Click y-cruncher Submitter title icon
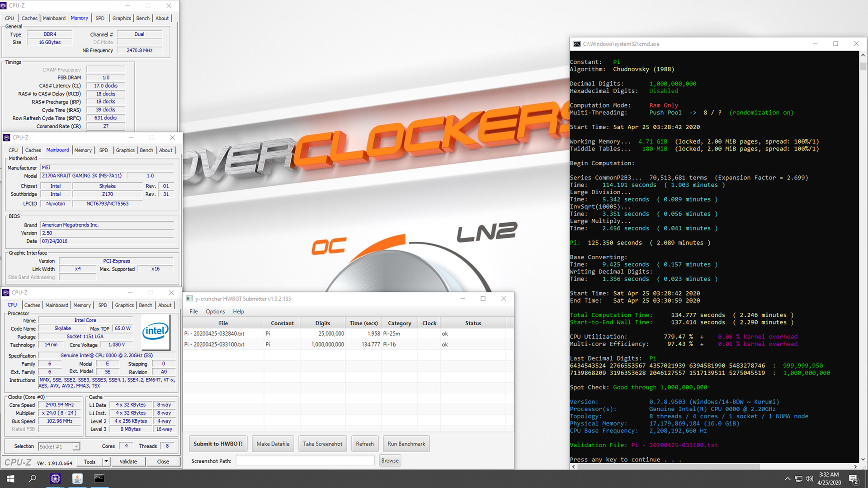 coord(189,299)
